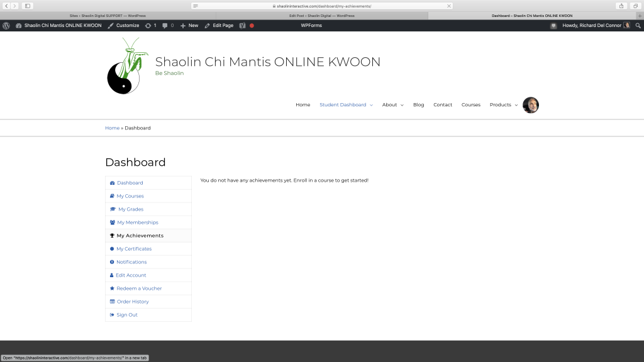Open the Howdy, Richard Del Connor account menu

pos(596,25)
